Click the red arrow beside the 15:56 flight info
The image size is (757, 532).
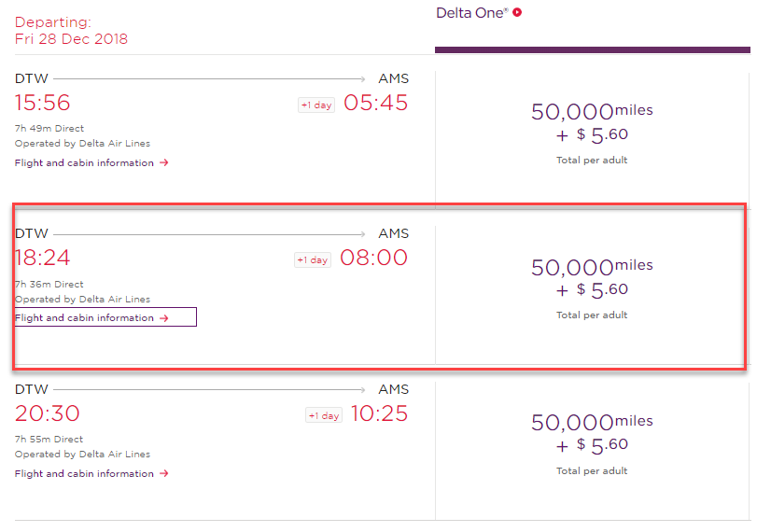click(164, 162)
